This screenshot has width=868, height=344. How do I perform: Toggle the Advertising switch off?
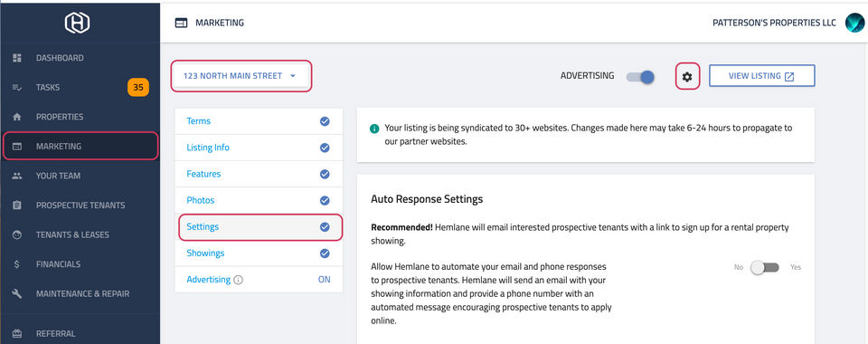tap(640, 77)
